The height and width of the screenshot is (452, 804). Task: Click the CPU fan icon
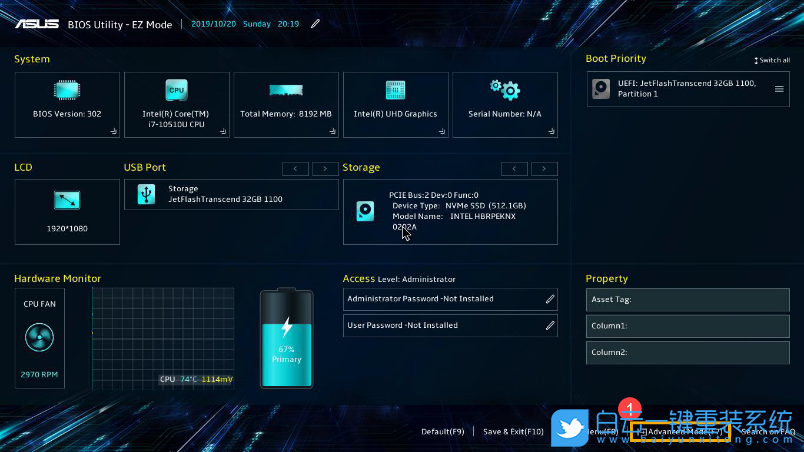[x=39, y=337]
